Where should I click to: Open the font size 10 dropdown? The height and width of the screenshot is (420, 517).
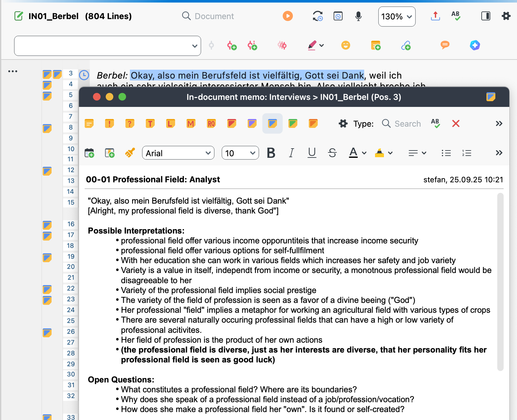240,153
